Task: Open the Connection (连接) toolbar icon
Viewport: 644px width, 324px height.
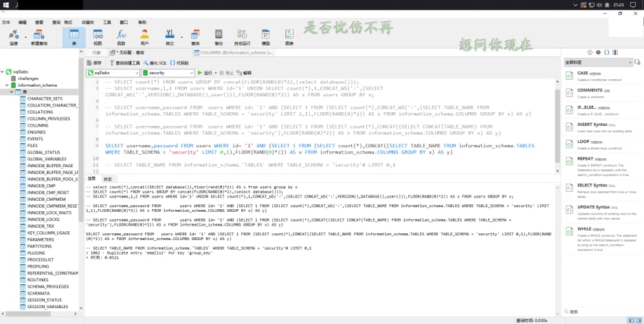Action: click(14, 37)
